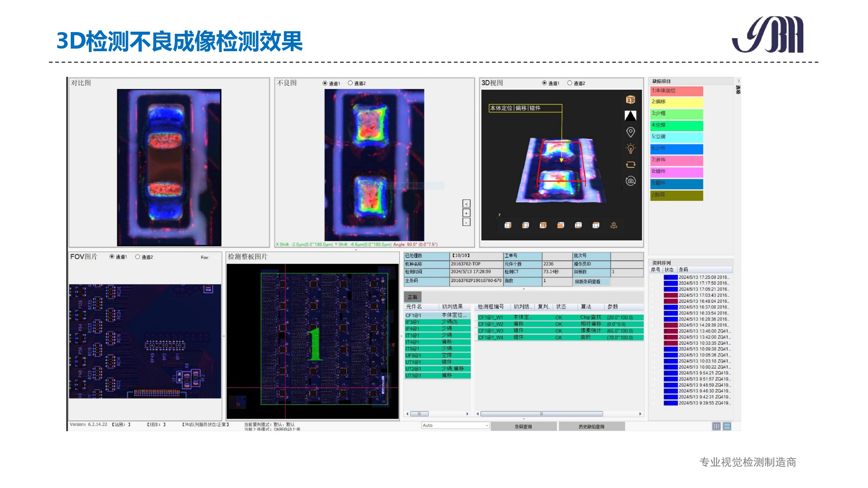Switch to vertical column layout icon
Viewport: 868px width, 488px height.
pyautogui.click(x=716, y=426)
